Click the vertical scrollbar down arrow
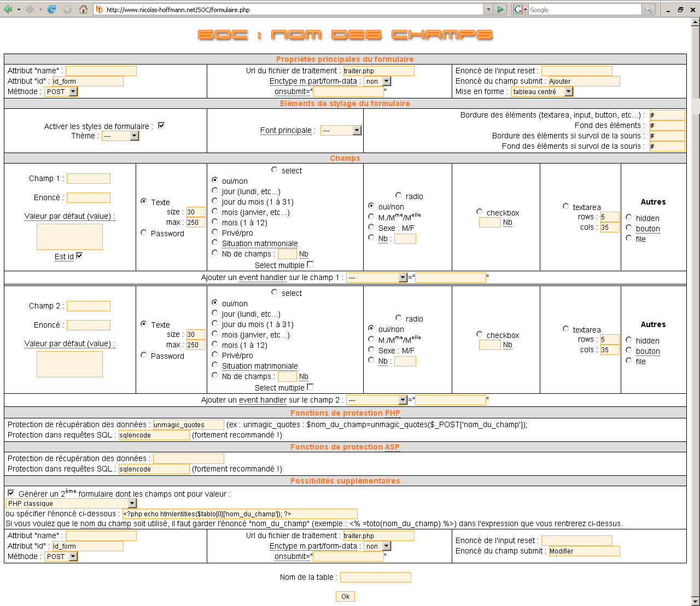The height and width of the screenshot is (606, 700). [695, 601]
